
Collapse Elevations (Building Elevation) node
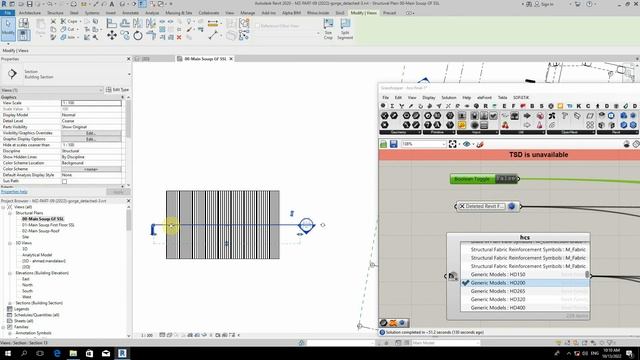pyautogui.click(x=10, y=273)
